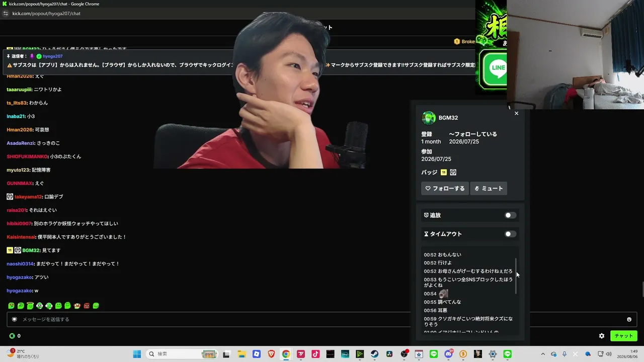Click the shield icon inside message input
This screenshot has width=644, height=362.
click(x=15, y=319)
